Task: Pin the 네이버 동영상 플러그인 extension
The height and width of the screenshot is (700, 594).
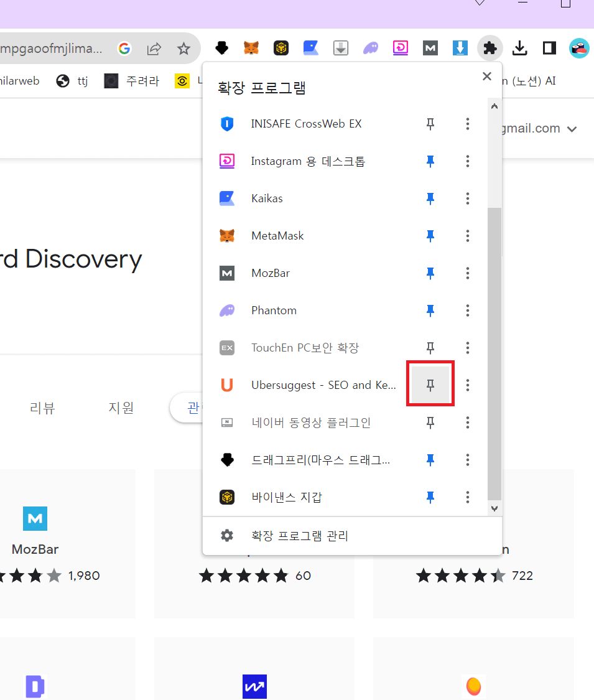Action: pos(430,422)
